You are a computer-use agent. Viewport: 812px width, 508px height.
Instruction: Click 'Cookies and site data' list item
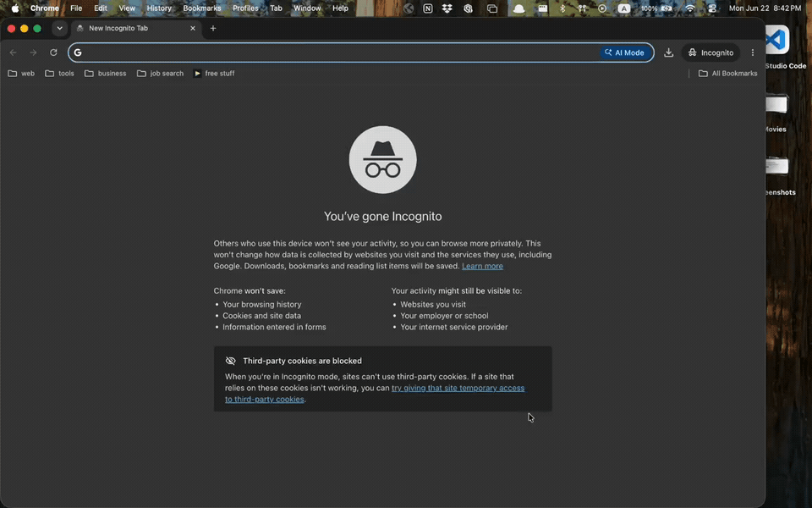point(261,316)
